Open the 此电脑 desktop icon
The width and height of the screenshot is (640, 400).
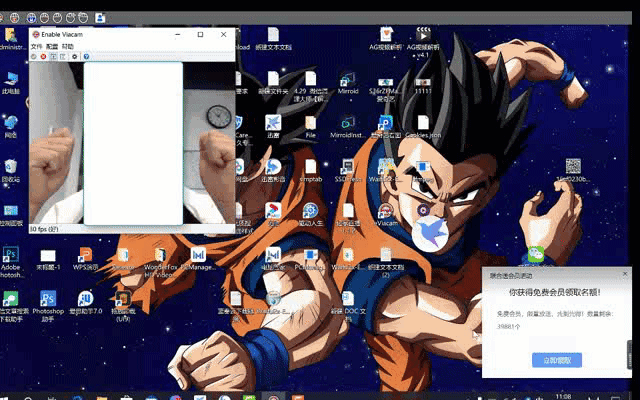[x=11, y=83]
